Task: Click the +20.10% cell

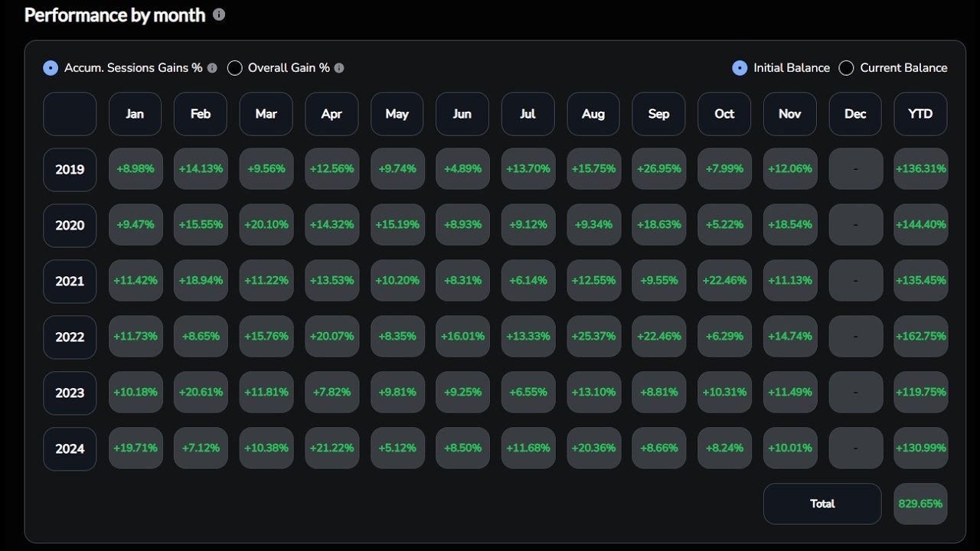Action: [266, 225]
